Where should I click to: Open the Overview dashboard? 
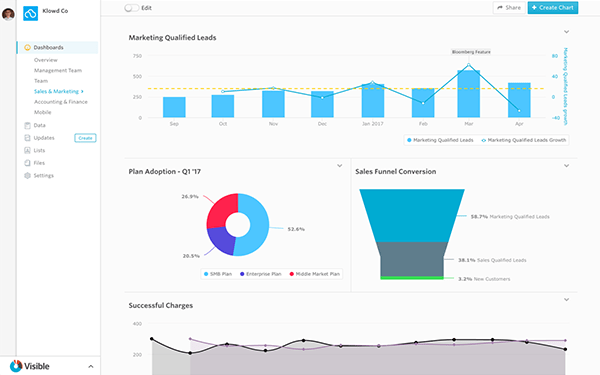(x=46, y=60)
